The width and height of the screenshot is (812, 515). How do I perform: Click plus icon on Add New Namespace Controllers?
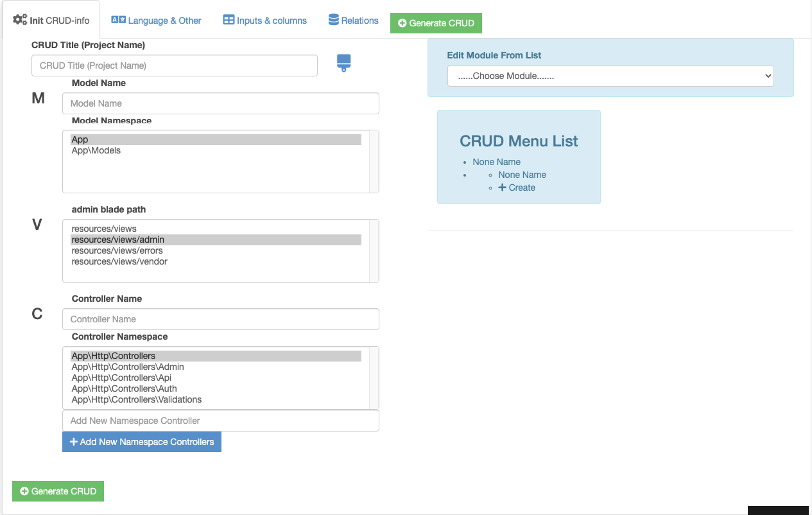73,442
